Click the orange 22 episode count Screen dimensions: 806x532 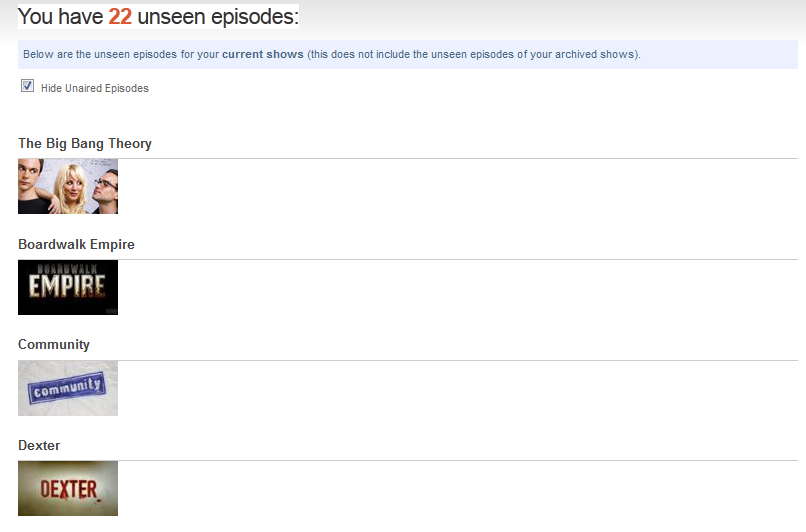click(x=120, y=16)
